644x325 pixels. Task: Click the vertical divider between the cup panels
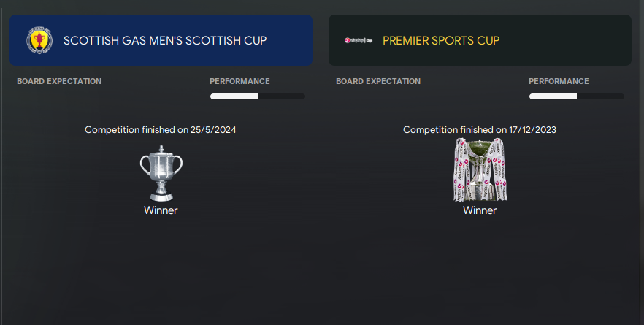[x=321, y=183]
